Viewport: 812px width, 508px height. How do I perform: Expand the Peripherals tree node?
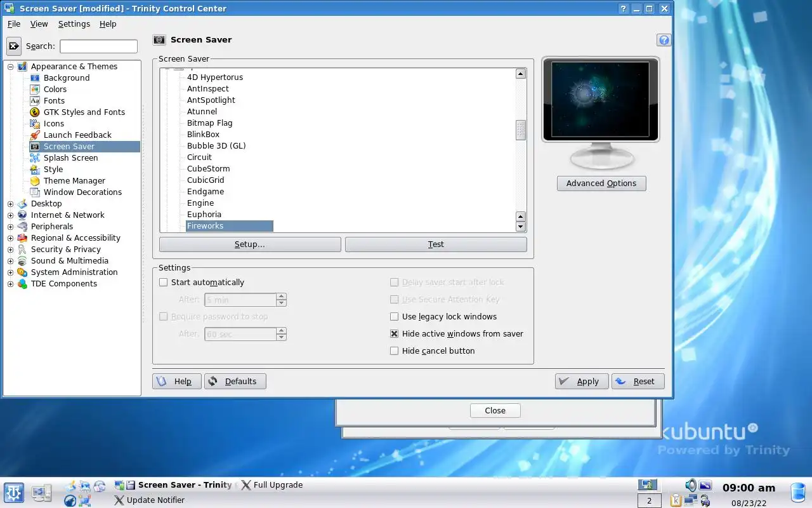coord(10,227)
